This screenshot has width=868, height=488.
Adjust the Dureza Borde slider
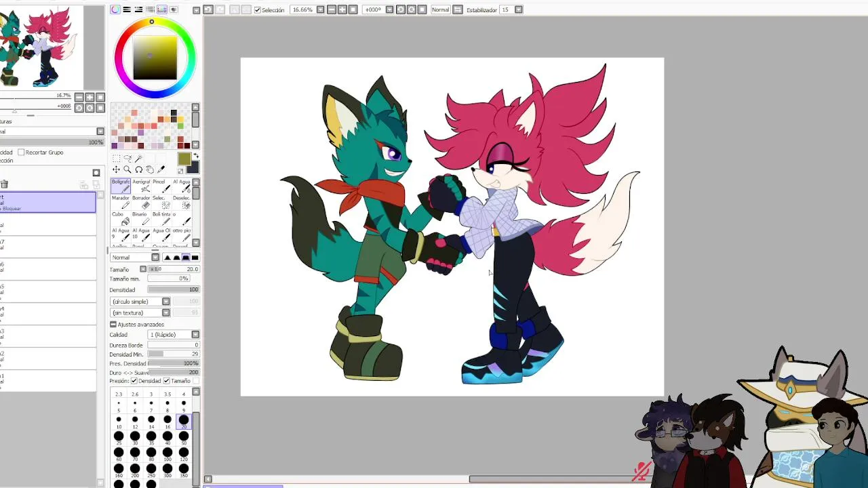pyautogui.click(x=173, y=345)
